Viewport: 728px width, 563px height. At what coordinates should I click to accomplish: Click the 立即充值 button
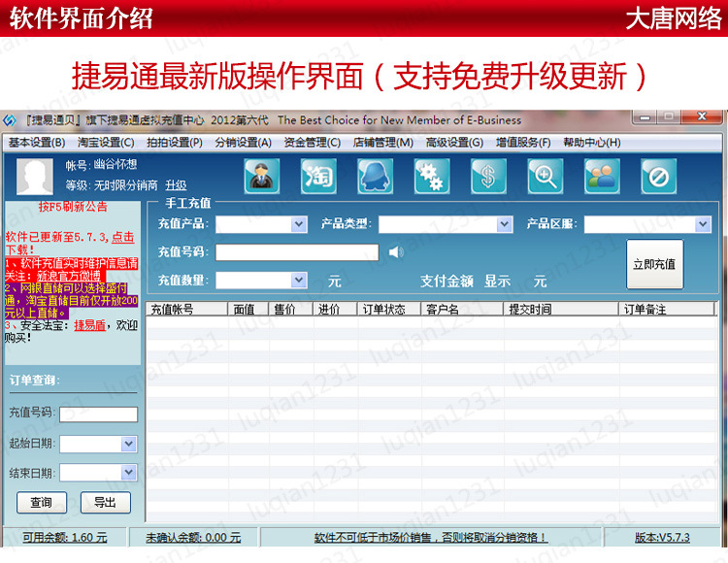(x=654, y=264)
